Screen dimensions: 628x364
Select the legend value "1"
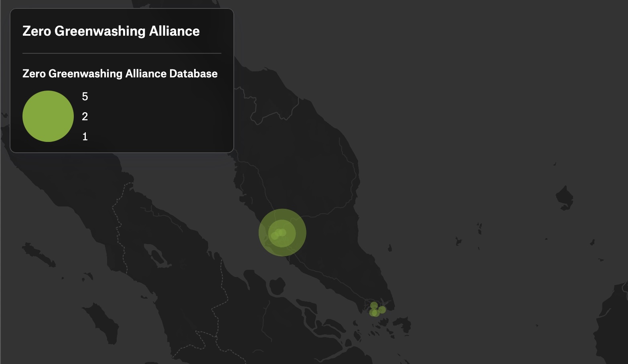click(x=85, y=137)
